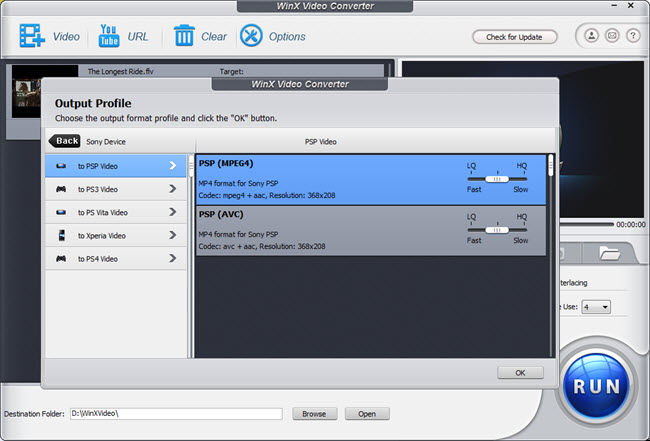The height and width of the screenshot is (441, 650).
Task: Expand the to Xperia Video chevron arrow
Action: coord(173,235)
